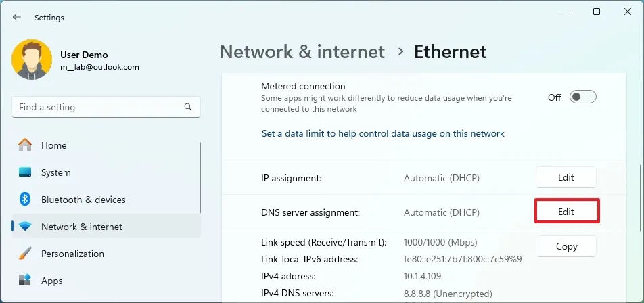Go to the System settings page

[55, 172]
